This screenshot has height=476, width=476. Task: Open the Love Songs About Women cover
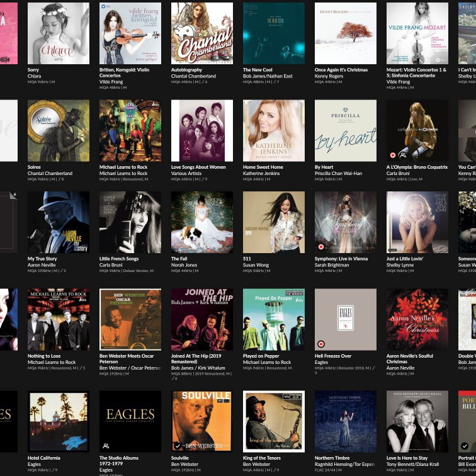[202, 130]
